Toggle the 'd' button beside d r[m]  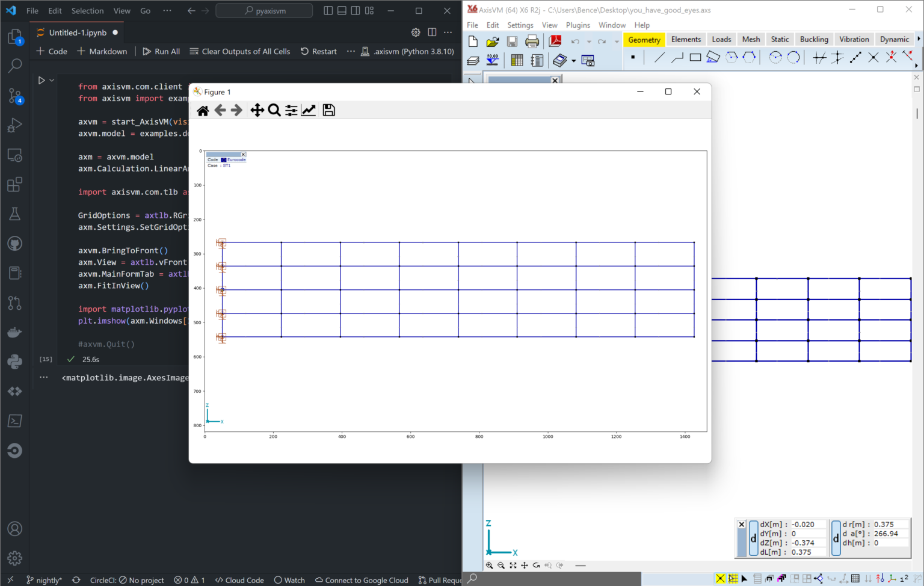836,538
